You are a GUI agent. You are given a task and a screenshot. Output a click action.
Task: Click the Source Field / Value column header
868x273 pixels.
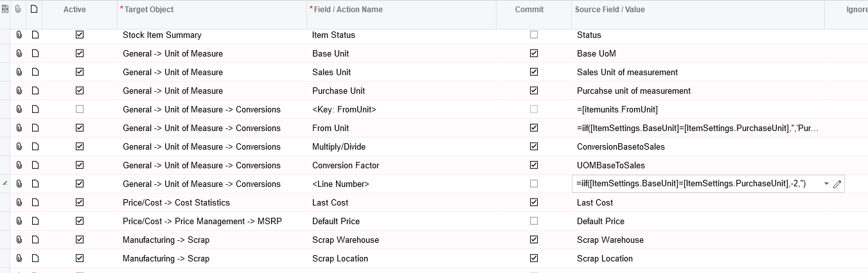pyautogui.click(x=611, y=10)
